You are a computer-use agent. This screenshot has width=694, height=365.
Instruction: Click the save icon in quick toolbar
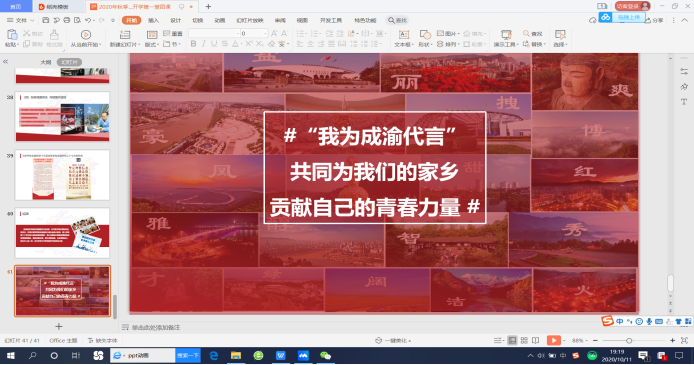coord(46,20)
